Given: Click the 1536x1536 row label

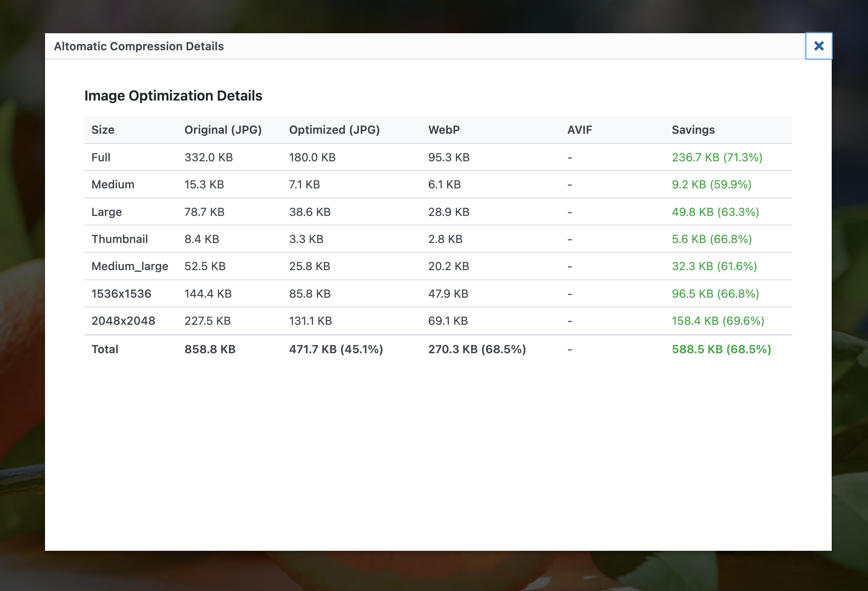Looking at the screenshot, I should pos(122,294).
